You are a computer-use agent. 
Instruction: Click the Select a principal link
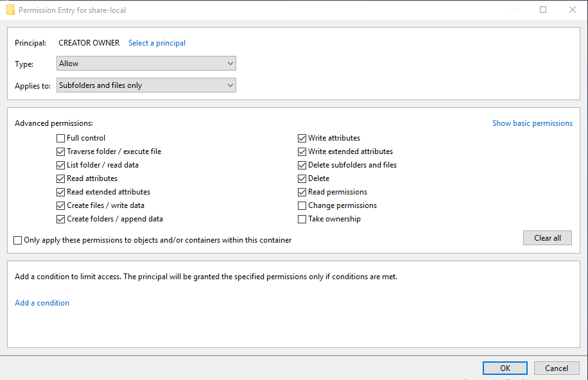pyautogui.click(x=157, y=43)
